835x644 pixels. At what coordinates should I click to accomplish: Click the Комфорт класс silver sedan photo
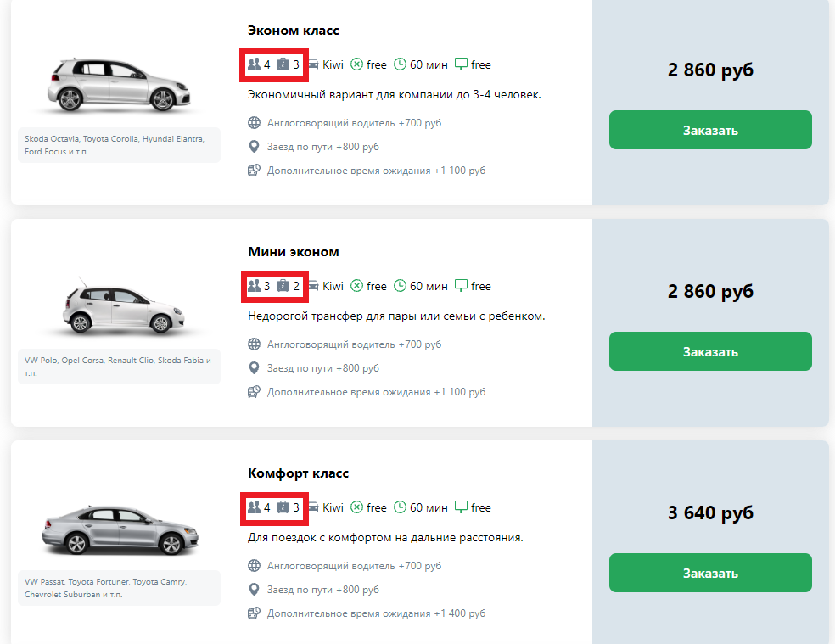pyautogui.click(x=119, y=529)
